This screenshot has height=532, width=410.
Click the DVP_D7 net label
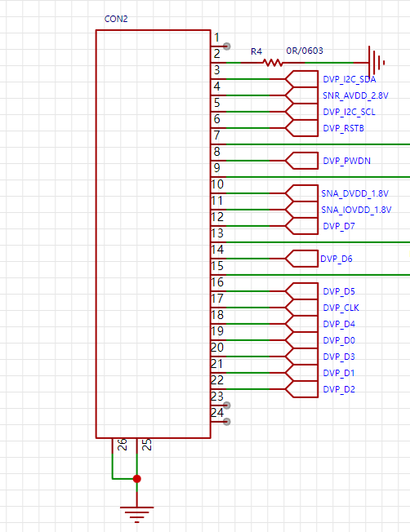coord(338,226)
